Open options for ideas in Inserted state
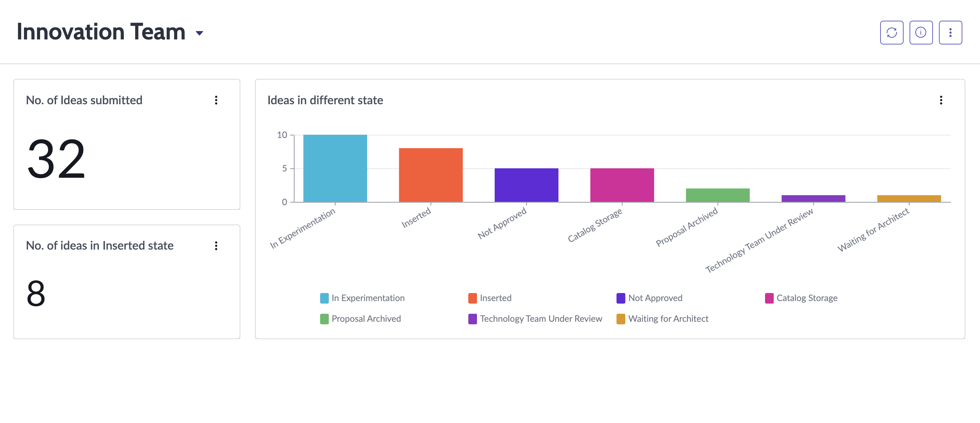Screen dimensions: 980x423 point(216,246)
